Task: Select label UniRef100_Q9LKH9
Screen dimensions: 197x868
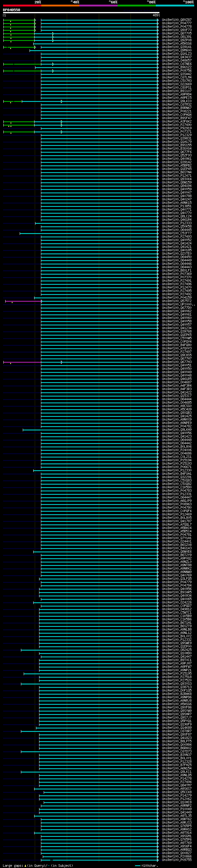Action: point(176,430)
